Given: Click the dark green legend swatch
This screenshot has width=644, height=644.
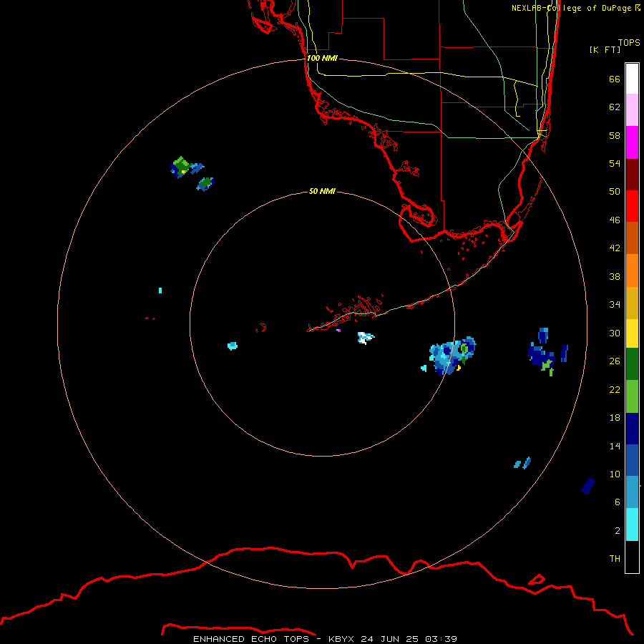Looking at the screenshot, I should tap(632, 364).
